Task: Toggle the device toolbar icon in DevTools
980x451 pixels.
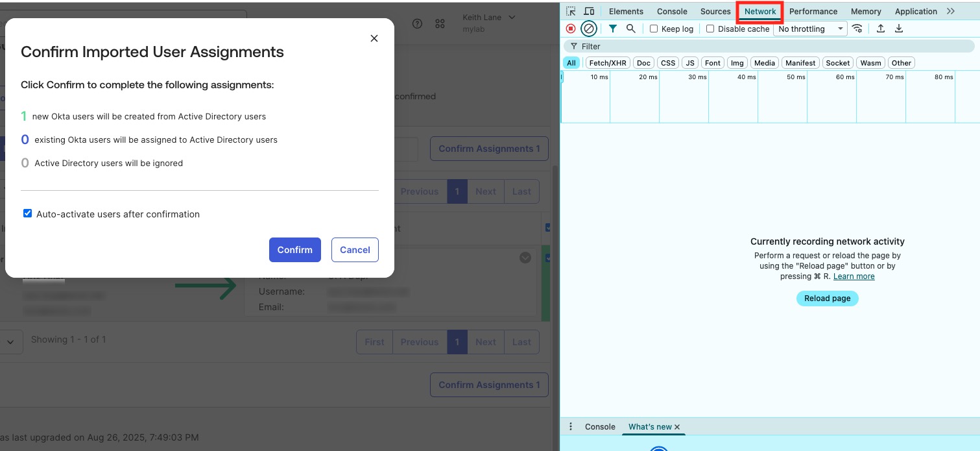Action: (589, 11)
